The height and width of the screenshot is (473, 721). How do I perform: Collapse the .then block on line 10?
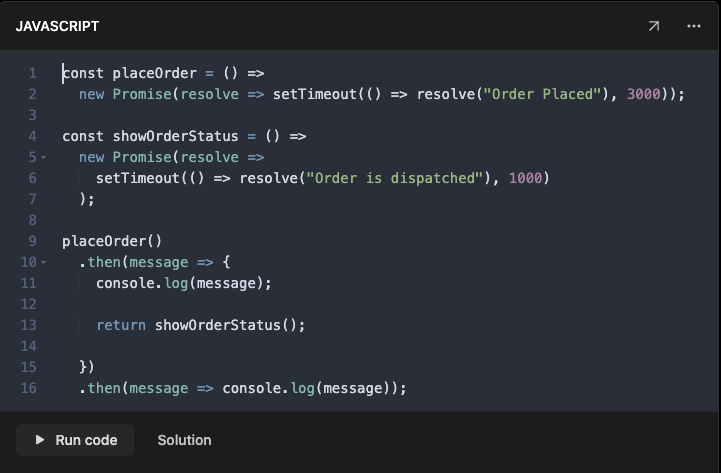[x=44, y=262]
